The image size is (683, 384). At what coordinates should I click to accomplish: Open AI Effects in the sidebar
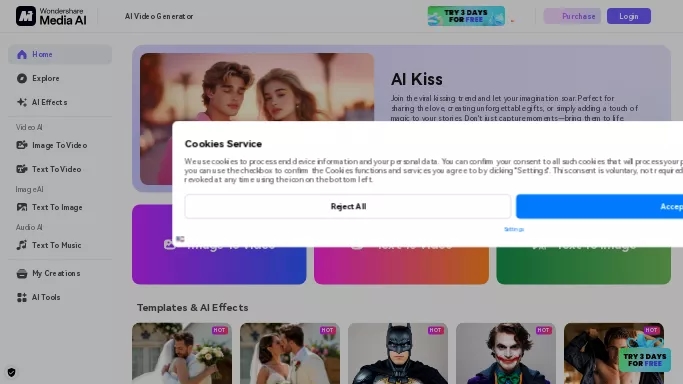tap(60, 102)
